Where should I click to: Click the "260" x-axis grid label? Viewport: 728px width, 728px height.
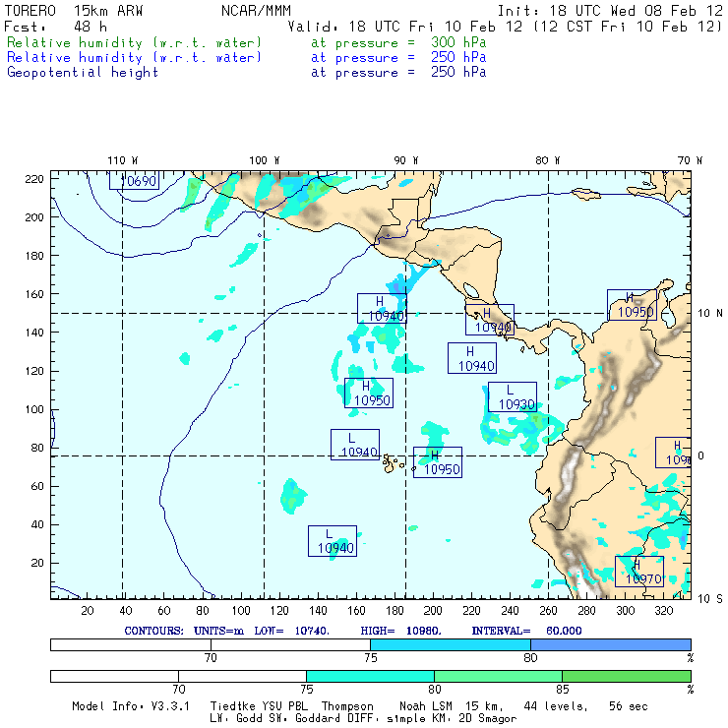coord(548,611)
